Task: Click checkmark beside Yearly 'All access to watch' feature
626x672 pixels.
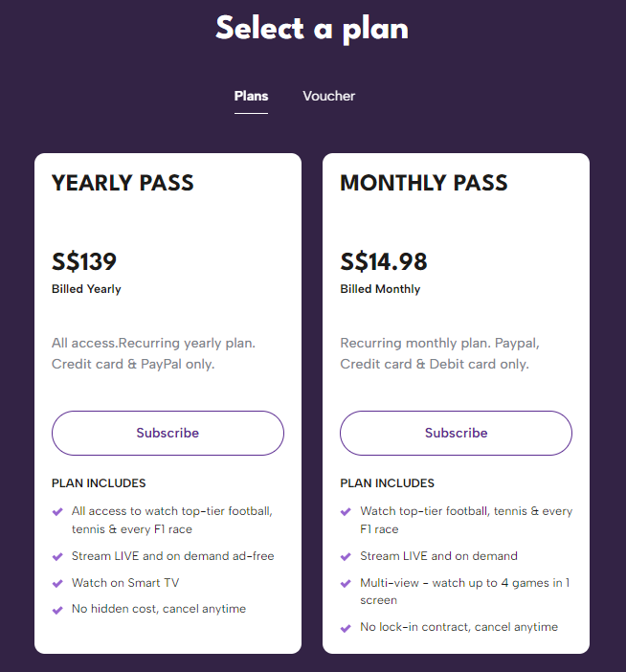Action: coord(58,511)
